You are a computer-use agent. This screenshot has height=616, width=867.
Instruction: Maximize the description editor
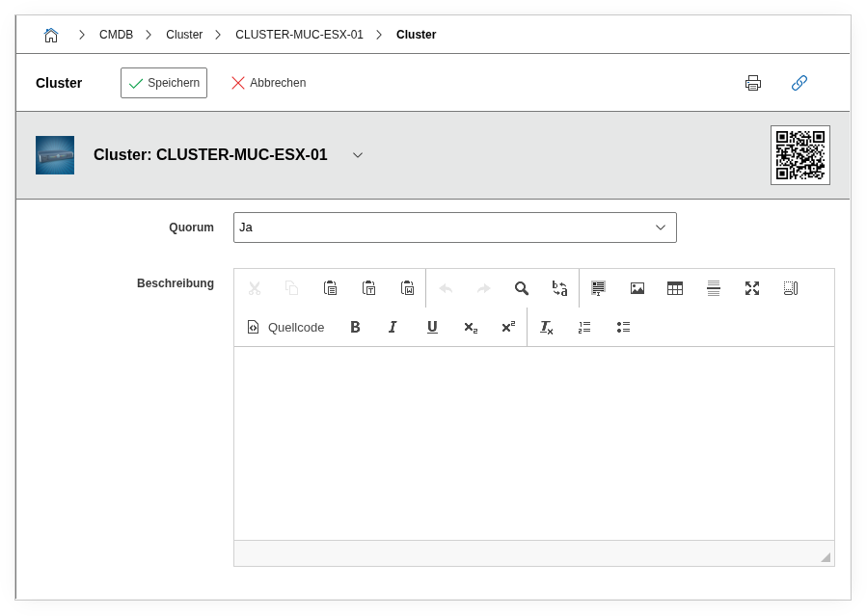point(751,287)
